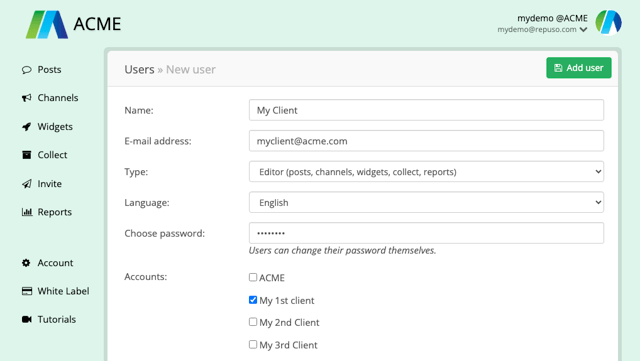
Task: Click the 'Users can change their password themselves.' note
Action: [x=342, y=250]
